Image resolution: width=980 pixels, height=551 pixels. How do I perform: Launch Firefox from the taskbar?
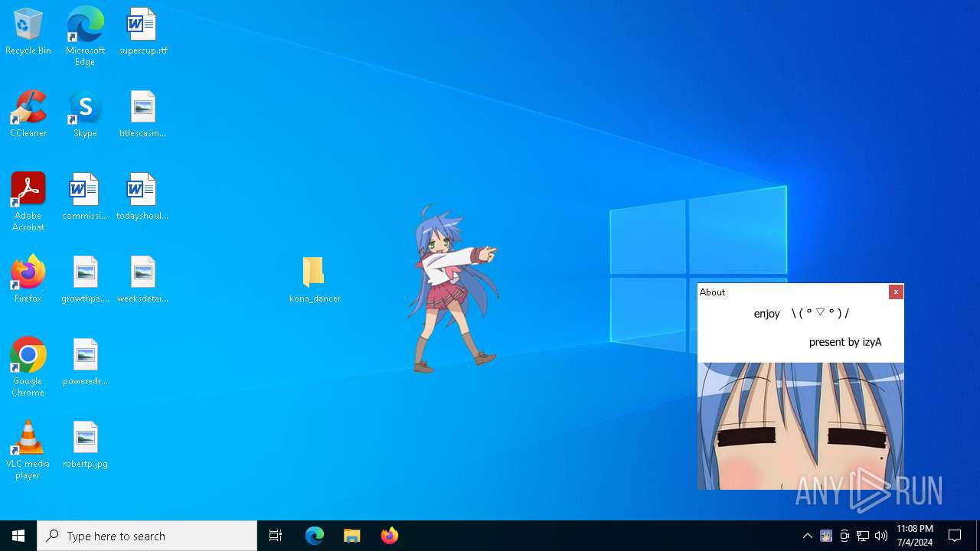click(x=390, y=536)
